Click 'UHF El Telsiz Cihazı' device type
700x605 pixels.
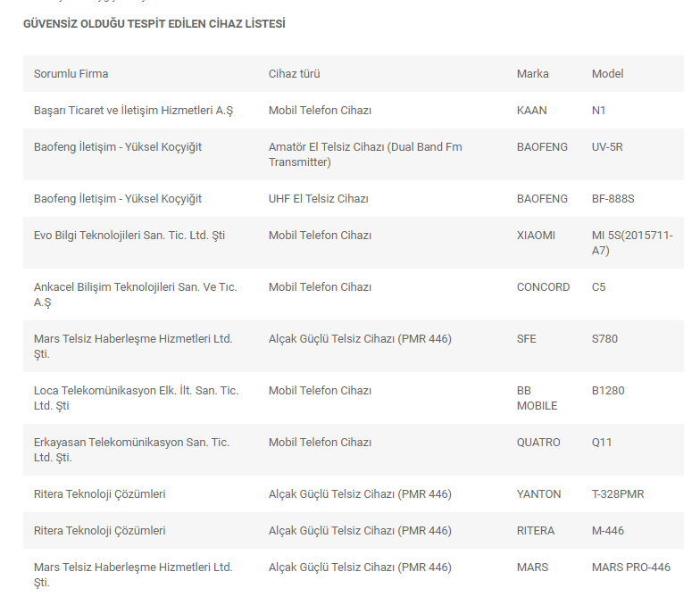pyautogui.click(x=319, y=198)
